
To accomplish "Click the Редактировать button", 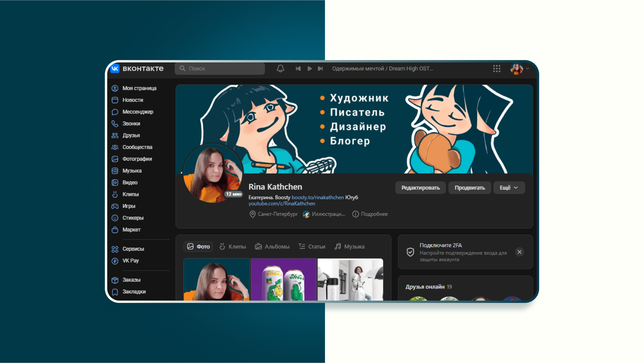I will point(420,188).
